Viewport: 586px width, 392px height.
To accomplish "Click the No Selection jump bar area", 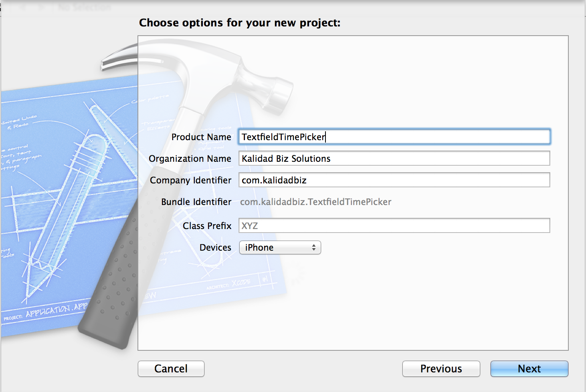I will coord(84,6).
